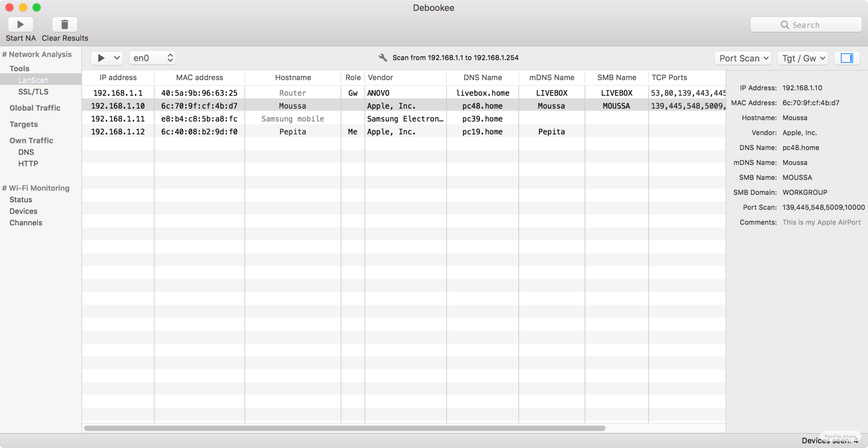This screenshot has width=868, height=448.
Task: Click the Devices seen status text
Action: point(830,441)
